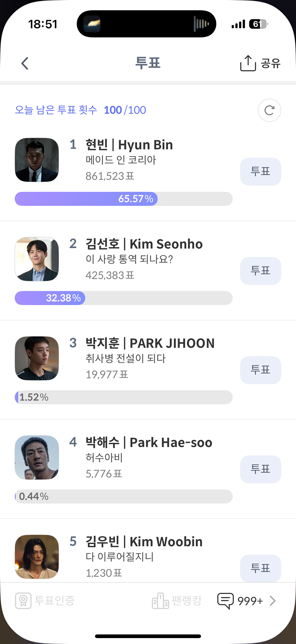Vote for Hyun Bin

point(260,172)
